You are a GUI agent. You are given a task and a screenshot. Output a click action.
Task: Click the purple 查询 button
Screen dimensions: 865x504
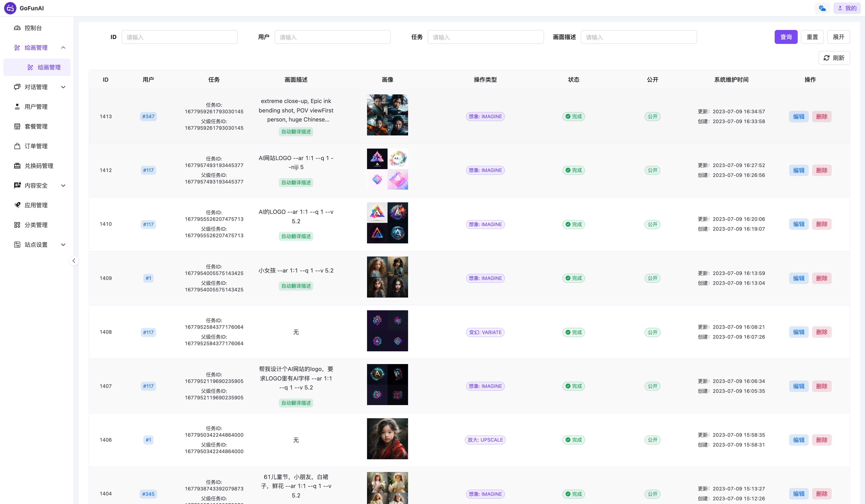[786, 37]
